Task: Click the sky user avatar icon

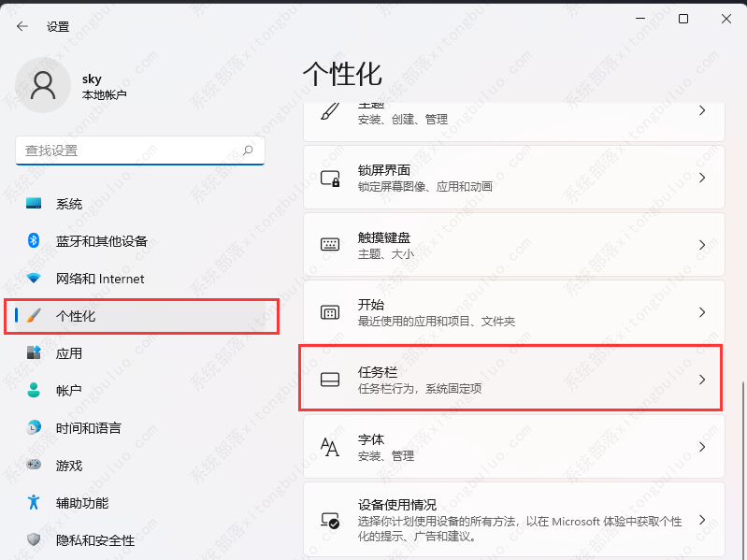Action: (x=43, y=86)
